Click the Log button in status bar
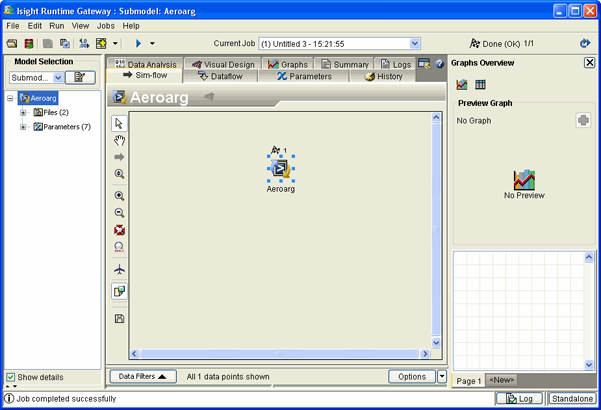This screenshot has width=601, height=410. click(x=517, y=399)
